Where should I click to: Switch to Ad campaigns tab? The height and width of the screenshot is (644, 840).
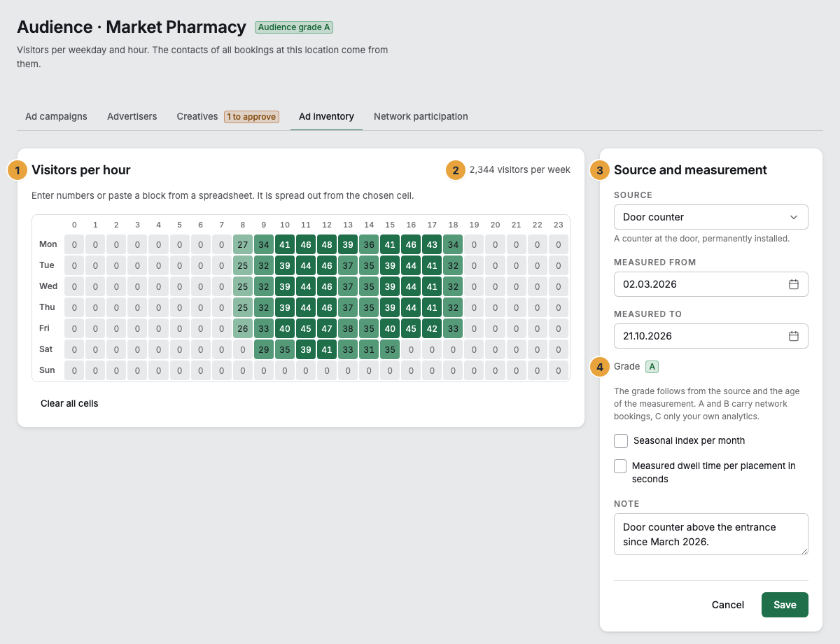(x=56, y=116)
